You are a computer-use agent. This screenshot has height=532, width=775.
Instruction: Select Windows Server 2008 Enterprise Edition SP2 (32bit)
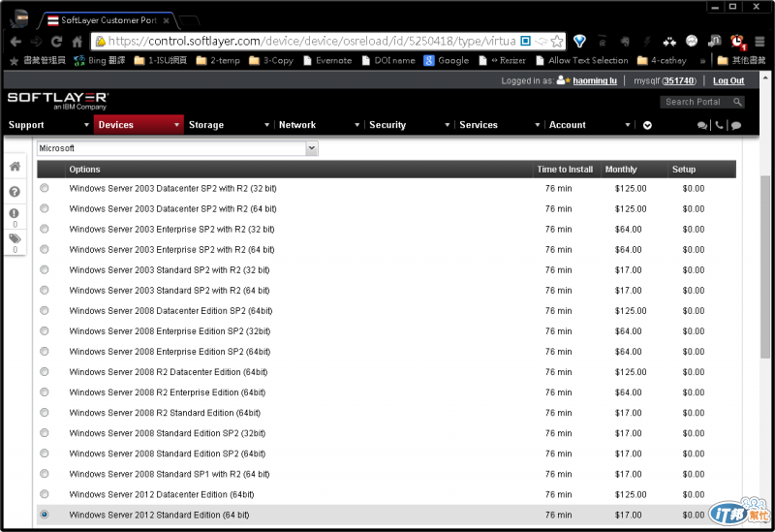click(x=45, y=330)
